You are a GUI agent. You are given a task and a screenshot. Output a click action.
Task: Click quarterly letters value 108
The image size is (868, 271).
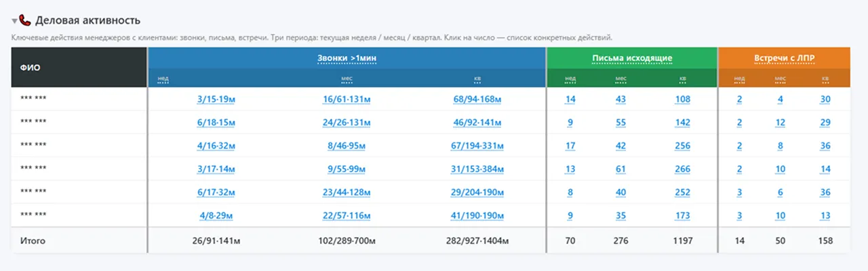682,100
